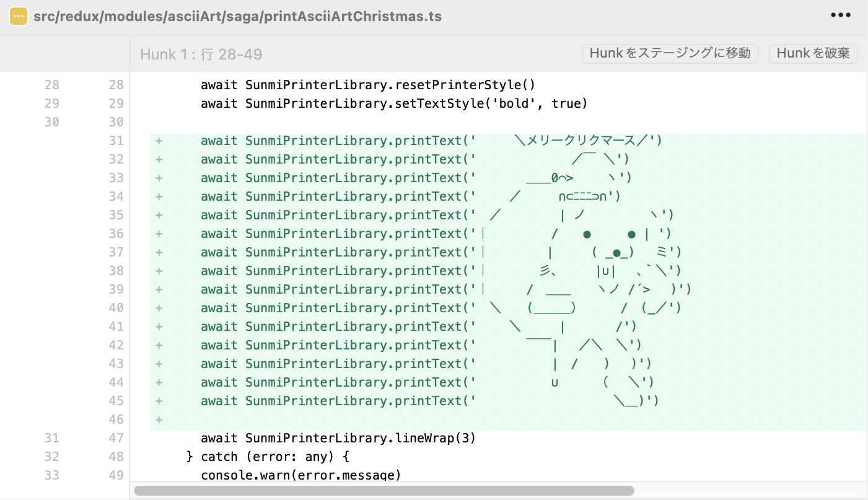868x500 pixels.
Task: Click the console.warn(error.message) line
Action: (508, 475)
